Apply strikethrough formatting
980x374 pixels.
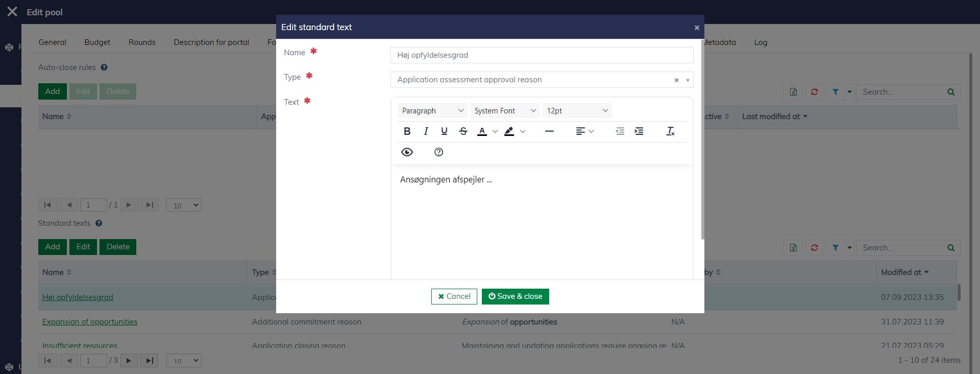click(463, 131)
